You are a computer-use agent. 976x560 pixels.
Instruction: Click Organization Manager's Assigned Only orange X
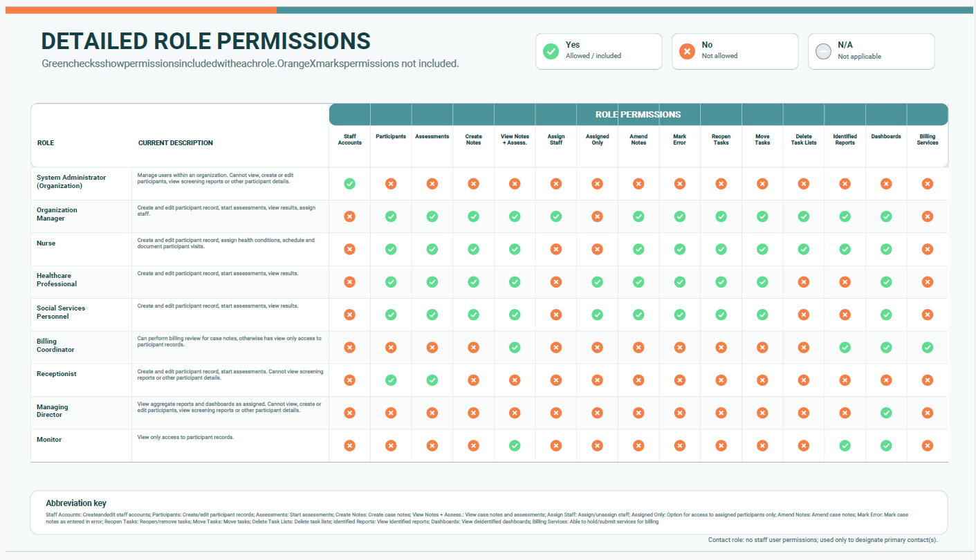[597, 216]
